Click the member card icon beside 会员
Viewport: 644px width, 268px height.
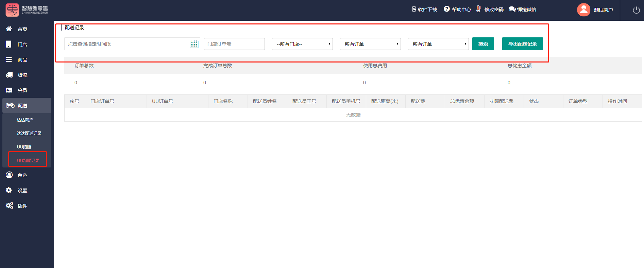(x=9, y=90)
